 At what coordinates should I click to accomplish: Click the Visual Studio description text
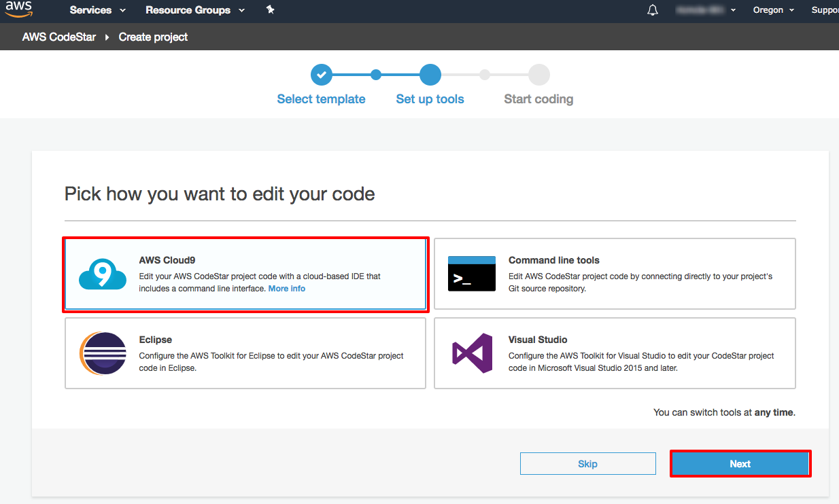641,362
